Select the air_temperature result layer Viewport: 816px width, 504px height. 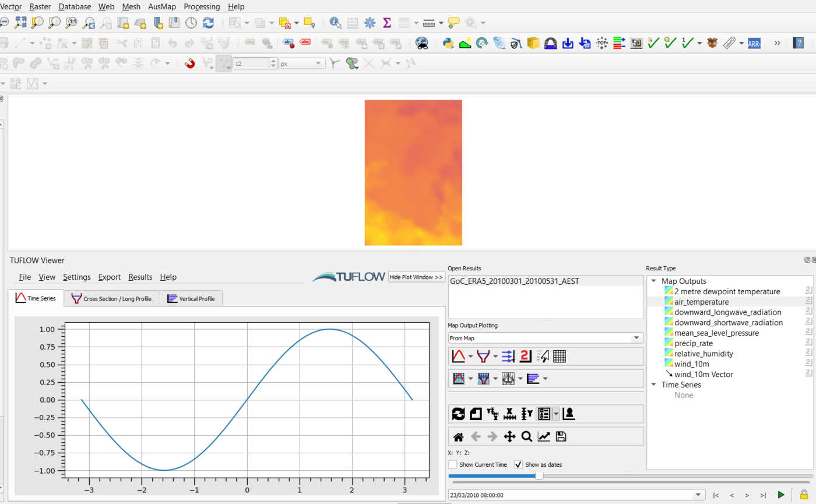[700, 301]
